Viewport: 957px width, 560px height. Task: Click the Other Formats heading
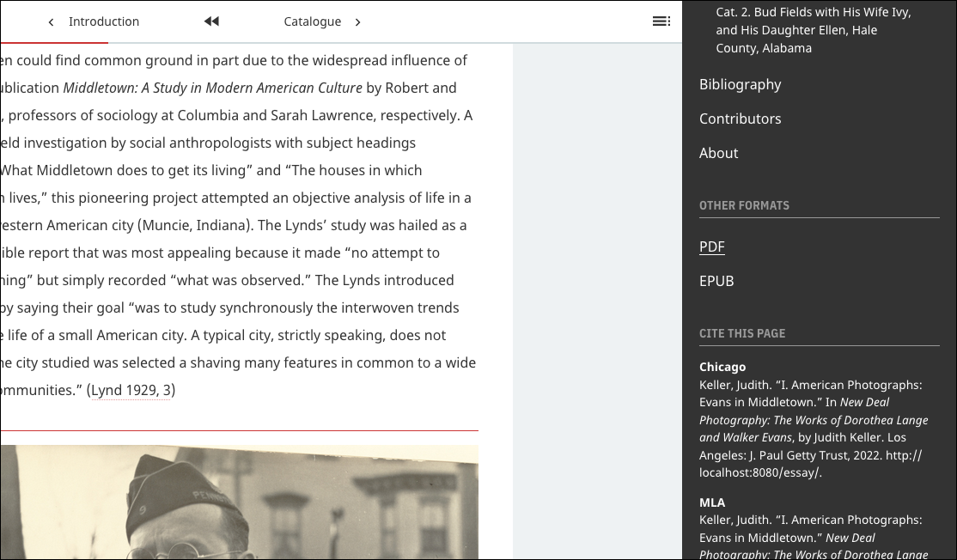click(744, 205)
